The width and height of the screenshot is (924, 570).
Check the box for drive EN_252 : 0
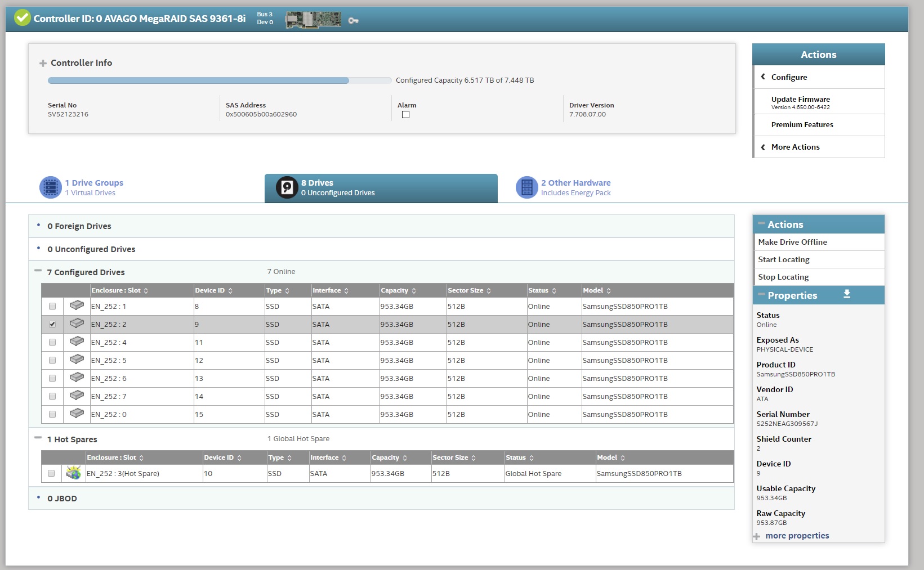pos(52,414)
